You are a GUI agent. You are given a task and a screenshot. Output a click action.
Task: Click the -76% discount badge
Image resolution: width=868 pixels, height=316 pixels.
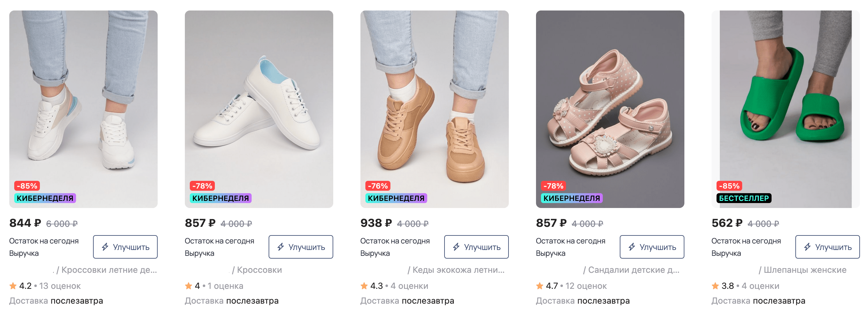click(378, 186)
